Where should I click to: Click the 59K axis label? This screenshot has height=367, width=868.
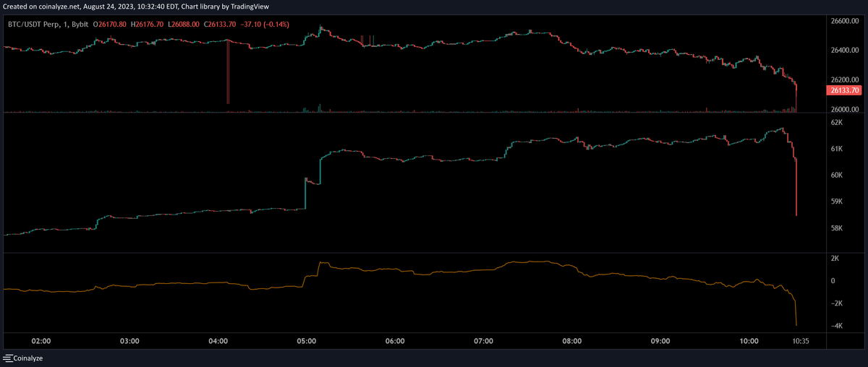[x=835, y=202]
